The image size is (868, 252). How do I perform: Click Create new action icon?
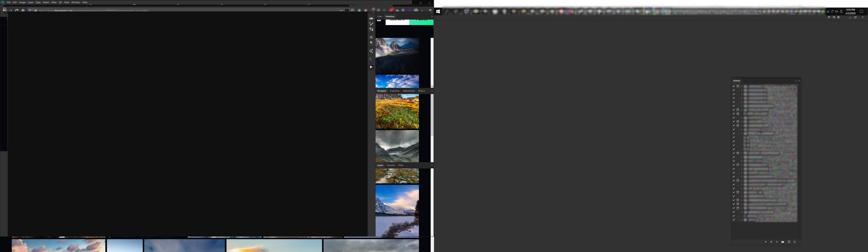click(x=789, y=242)
